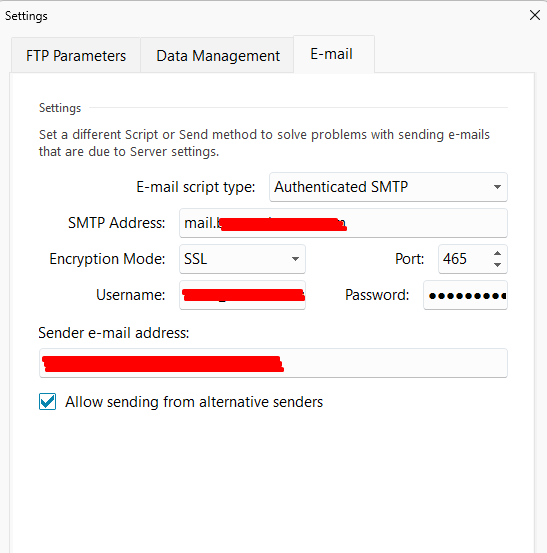Click the E-mail script type label
Viewport: 547px width, 553px height.
[195, 187]
